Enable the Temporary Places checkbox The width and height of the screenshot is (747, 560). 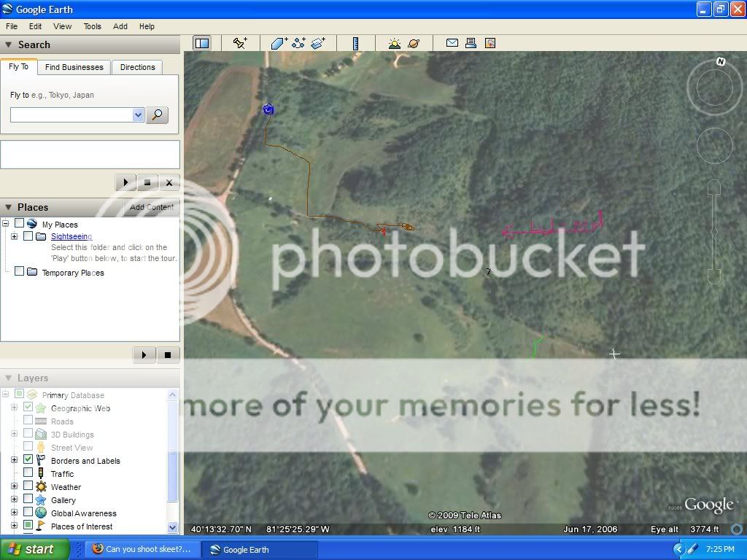[x=19, y=271]
